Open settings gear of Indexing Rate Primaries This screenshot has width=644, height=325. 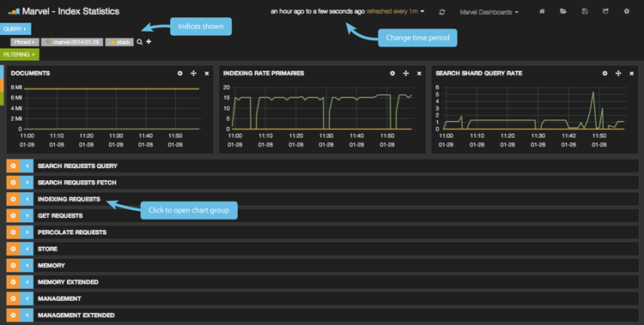tap(392, 73)
